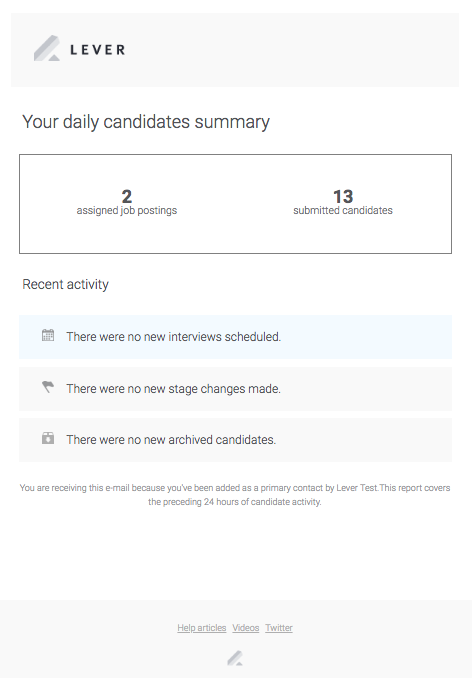Select the no new stage changes row
This screenshot has width=472, height=678.
(x=236, y=389)
